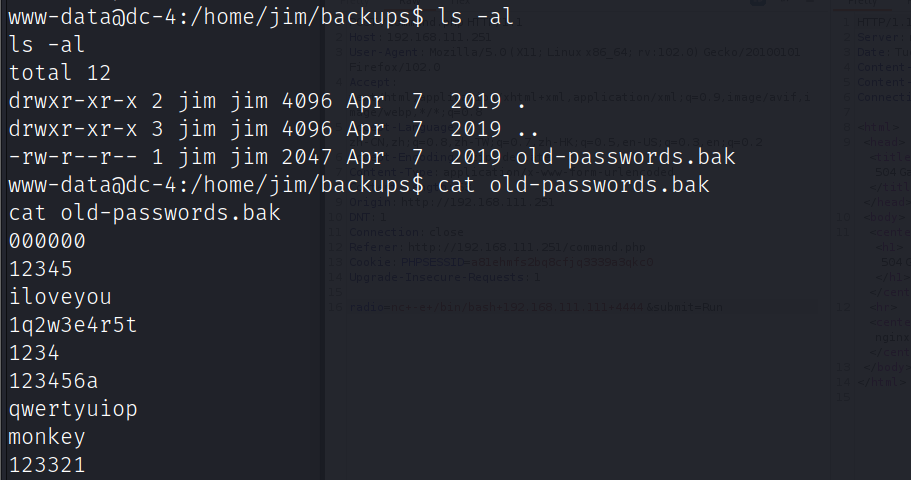Click the line reading exactly "1234"
Viewport: 911px width, 480px height.
34,353
